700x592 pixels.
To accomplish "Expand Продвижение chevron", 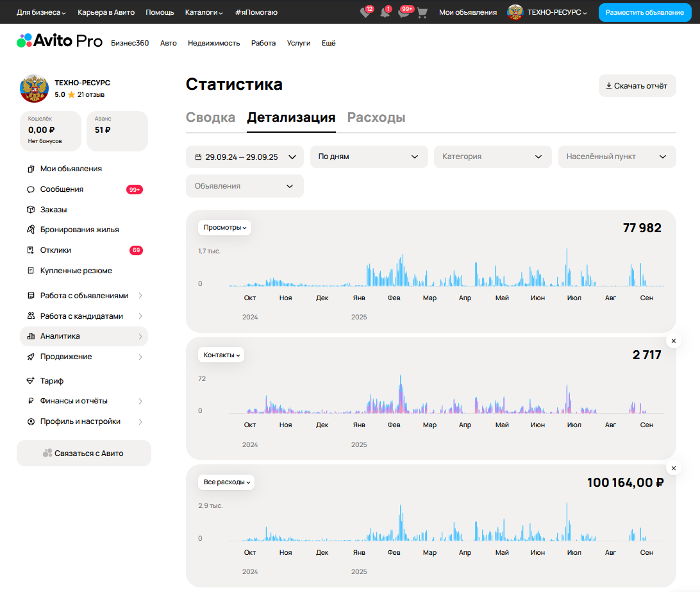I will coord(140,357).
